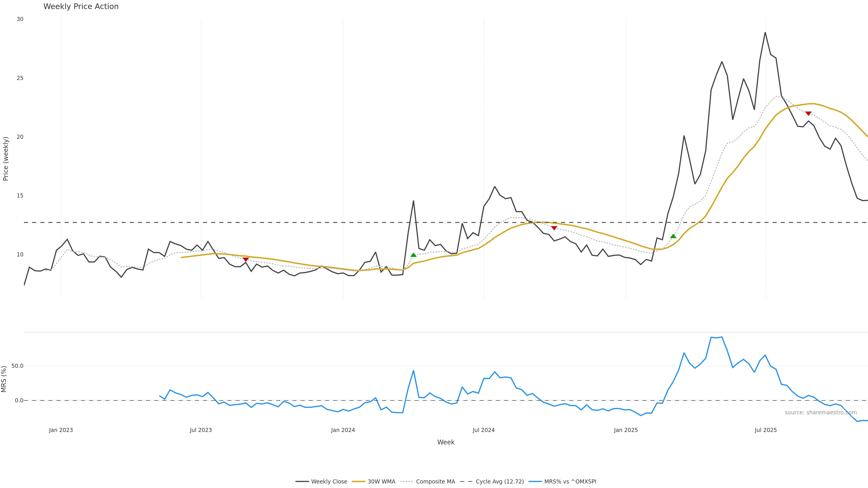Click the Jul 2025 x-axis label
Screen dimensions: 868x488
(766, 430)
